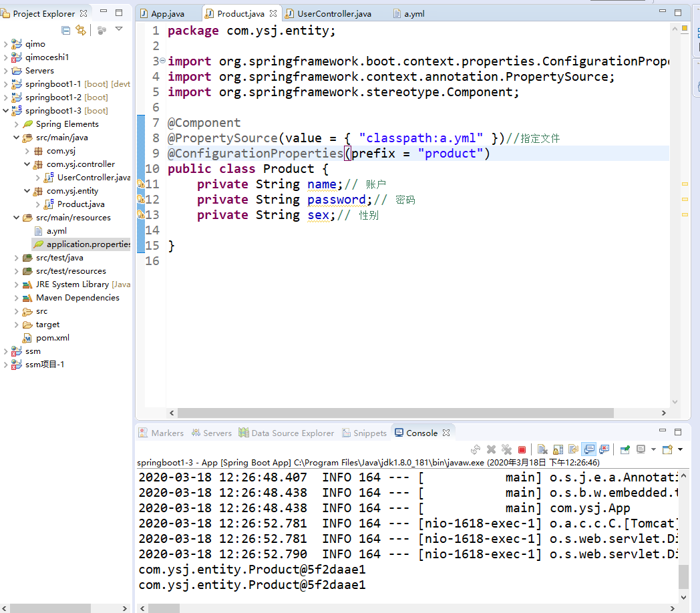Toggle word wrap in Console

pos(573,449)
